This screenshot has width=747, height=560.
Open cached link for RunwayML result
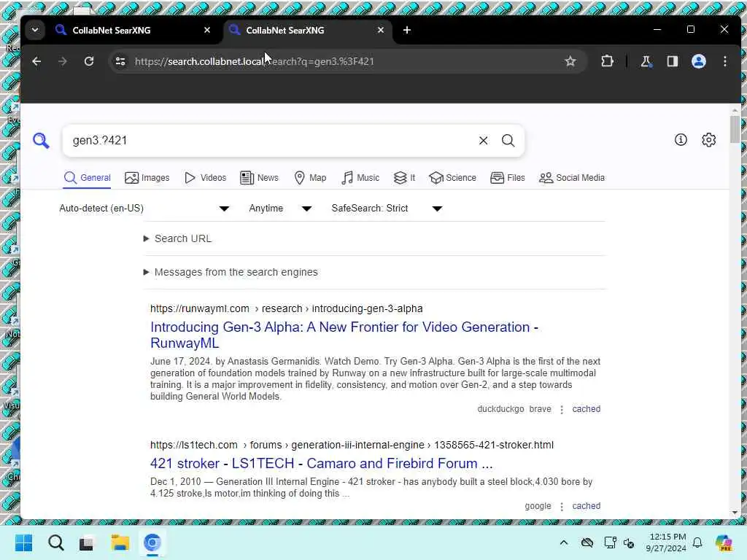(586, 409)
